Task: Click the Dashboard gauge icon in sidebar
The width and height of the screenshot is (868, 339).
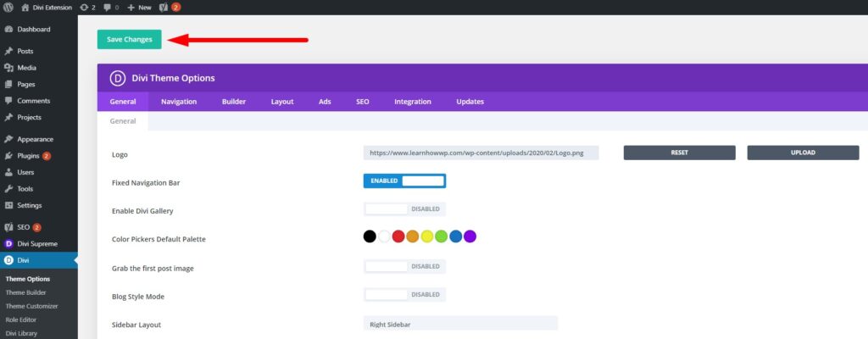Action: click(x=8, y=30)
